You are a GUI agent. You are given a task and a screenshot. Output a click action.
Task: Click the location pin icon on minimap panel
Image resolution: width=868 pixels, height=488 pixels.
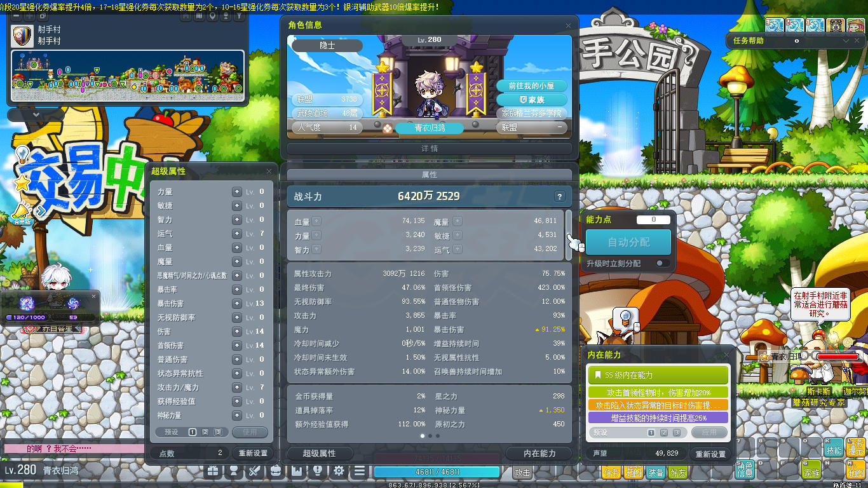point(214,16)
